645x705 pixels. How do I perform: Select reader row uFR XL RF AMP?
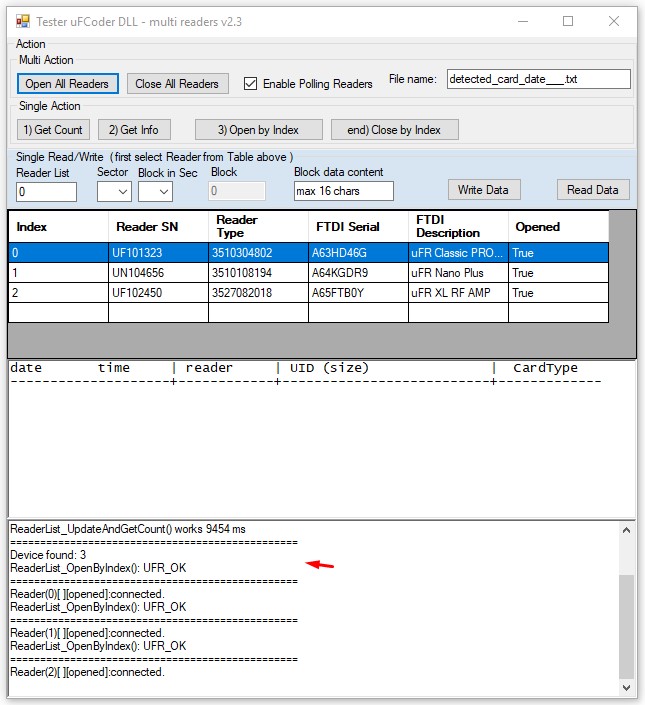(x=457, y=293)
